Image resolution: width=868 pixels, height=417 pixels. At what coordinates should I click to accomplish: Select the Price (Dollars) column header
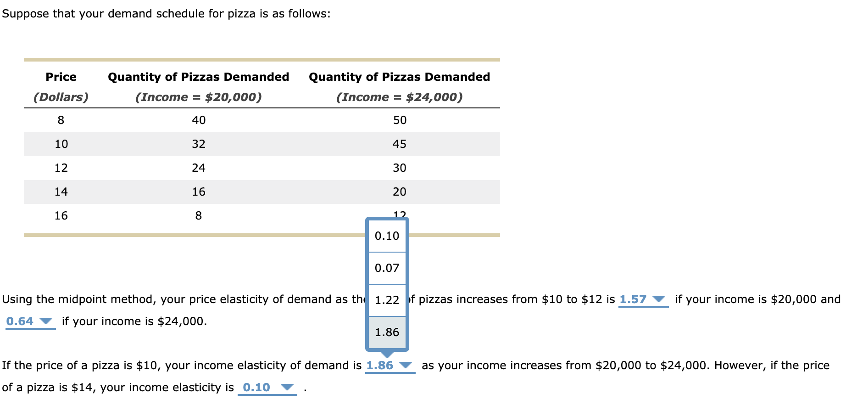[x=61, y=86]
